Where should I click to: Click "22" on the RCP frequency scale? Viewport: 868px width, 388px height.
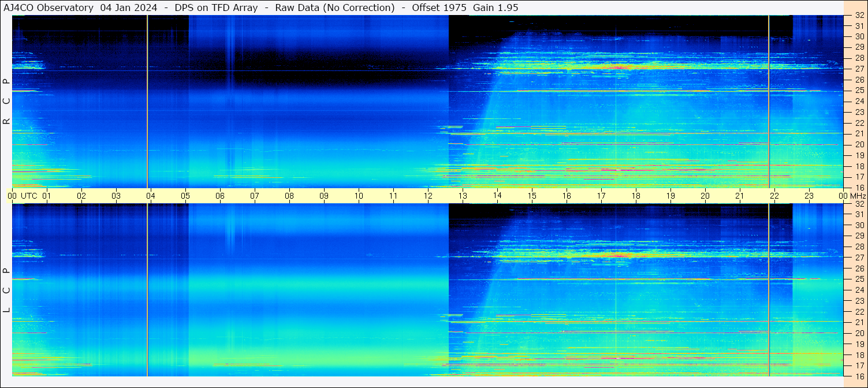(859, 123)
